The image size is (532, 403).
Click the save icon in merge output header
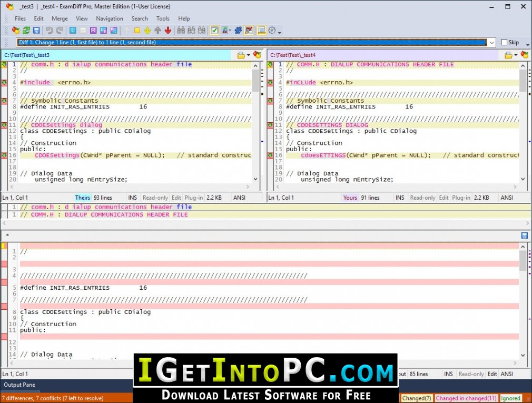pyautogui.click(x=524, y=236)
